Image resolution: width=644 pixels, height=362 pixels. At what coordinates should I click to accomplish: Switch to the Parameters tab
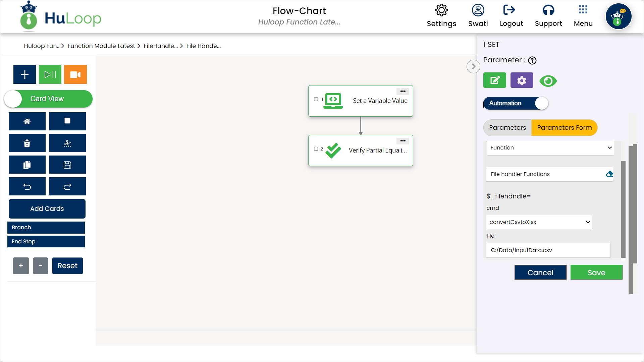(x=507, y=128)
